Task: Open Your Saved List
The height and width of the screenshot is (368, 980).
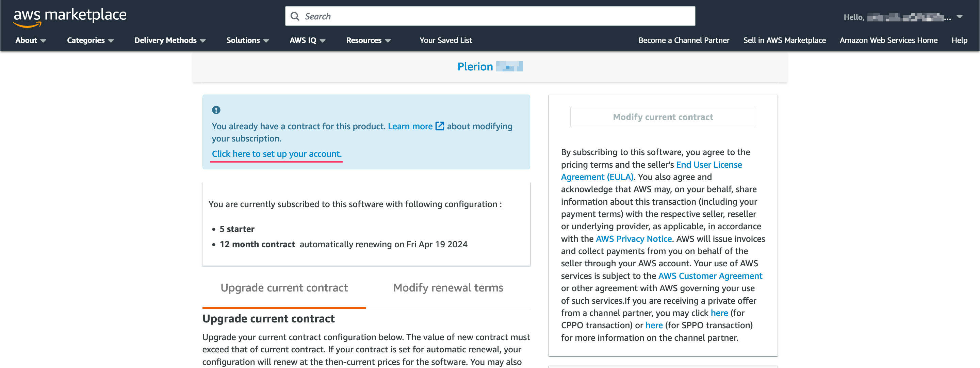Action: tap(445, 40)
